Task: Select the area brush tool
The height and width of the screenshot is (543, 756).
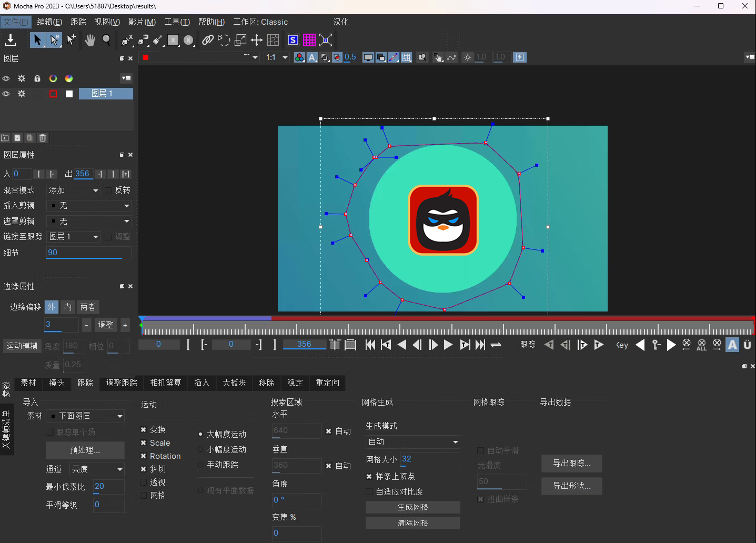Action: (158, 40)
